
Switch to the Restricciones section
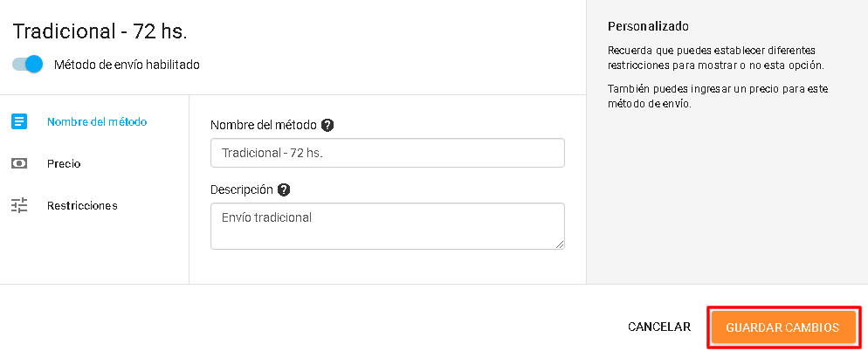pos(82,205)
